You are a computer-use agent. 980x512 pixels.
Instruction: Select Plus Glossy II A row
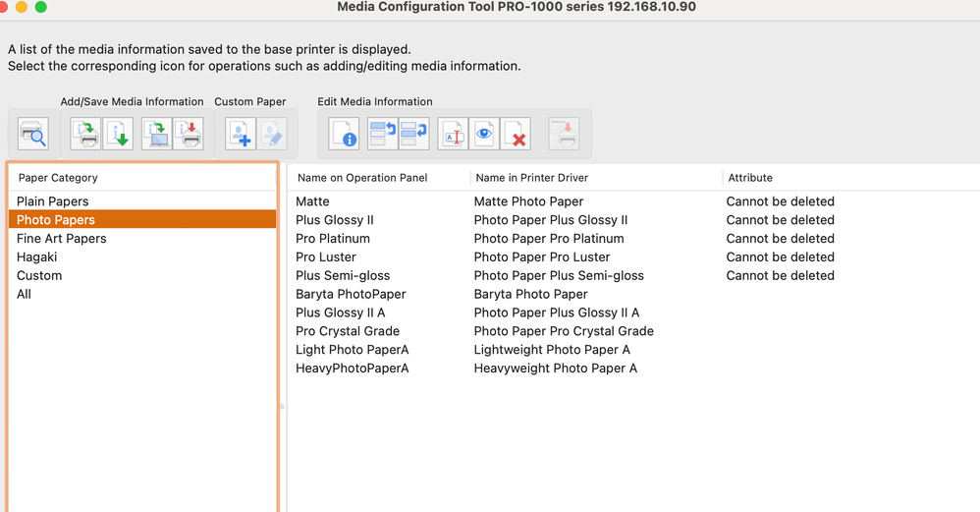pyautogui.click(x=633, y=313)
